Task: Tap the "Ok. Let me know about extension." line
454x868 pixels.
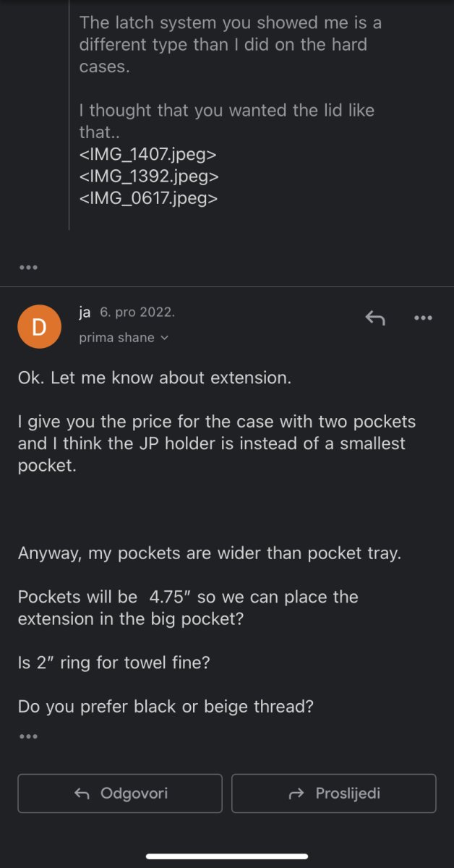Action: pyautogui.click(x=155, y=378)
